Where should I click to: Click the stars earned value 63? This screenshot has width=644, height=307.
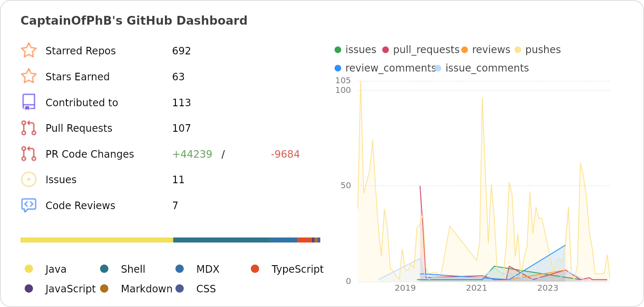(178, 77)
